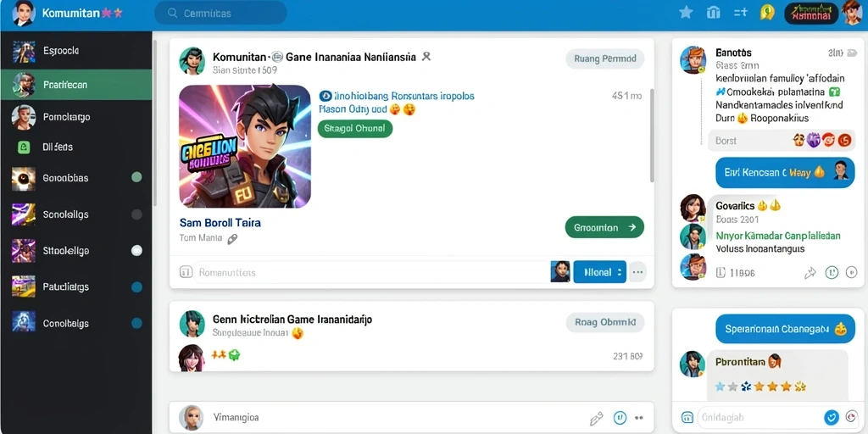
Task: Toggle the blue status dot for Patucliargs
Action: pyautogui.click(x=136, y=287)
